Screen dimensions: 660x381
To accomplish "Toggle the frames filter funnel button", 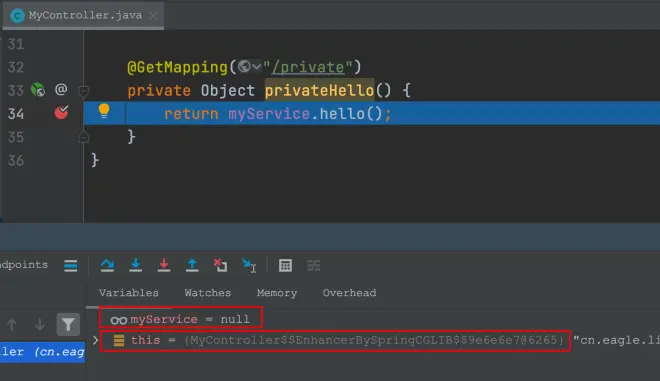I will point(68,324).
